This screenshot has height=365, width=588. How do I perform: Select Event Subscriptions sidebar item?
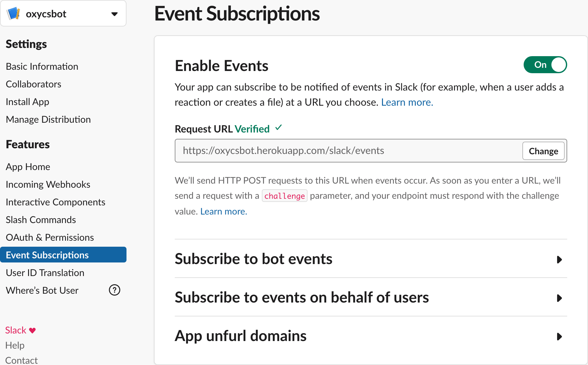pyautogui.click(x=47, y=255)
